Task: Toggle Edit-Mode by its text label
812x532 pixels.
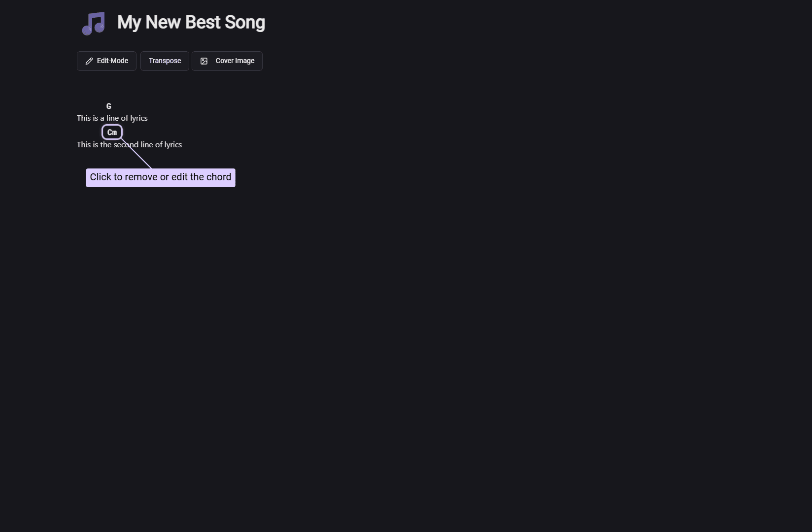Action: (x=112, y=61)
